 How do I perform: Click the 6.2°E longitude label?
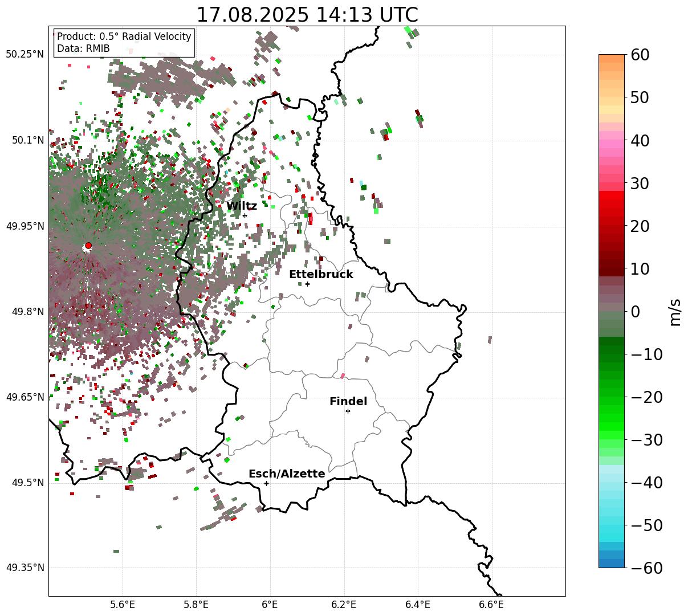pos(344,605)
